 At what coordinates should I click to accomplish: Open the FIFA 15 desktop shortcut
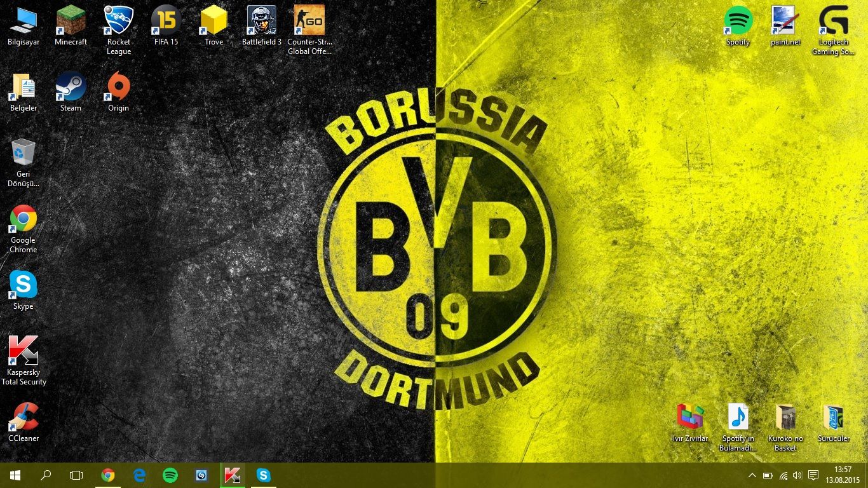pos(166,26)
